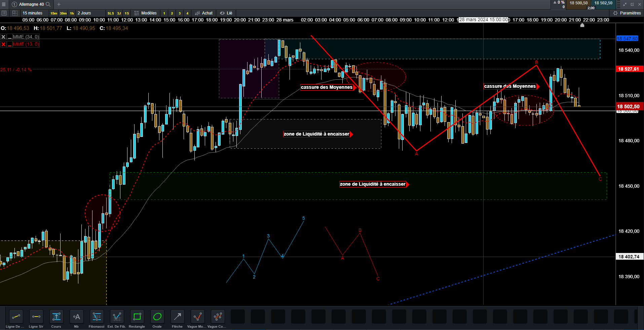Image resolution: width=644 pixels, height=330 pixels.
Task: Load chart model preset 1
Action: (x=164, y=13)
